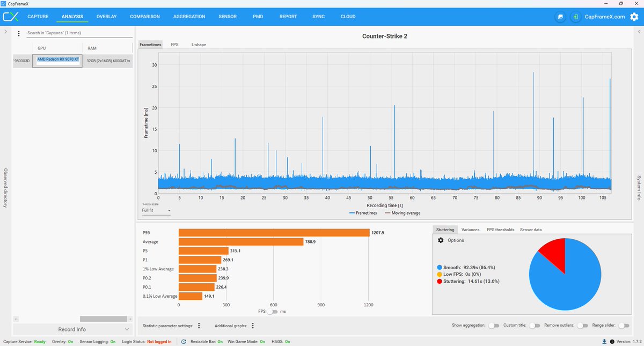Expand the System Info side panel arrow
Screen dimensions: 644x346
point(639,32)
